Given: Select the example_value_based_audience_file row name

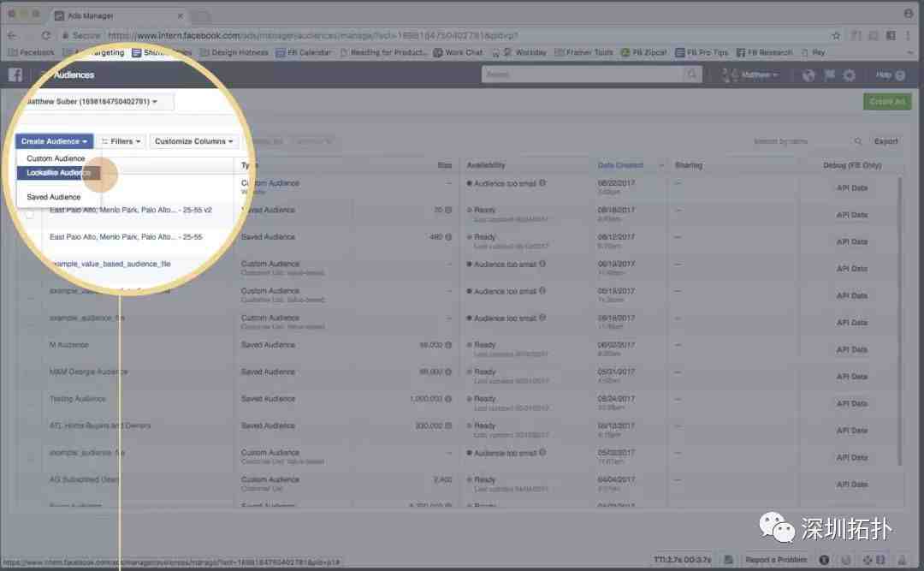Looking at the screenshot, I should tap(111, 264).
